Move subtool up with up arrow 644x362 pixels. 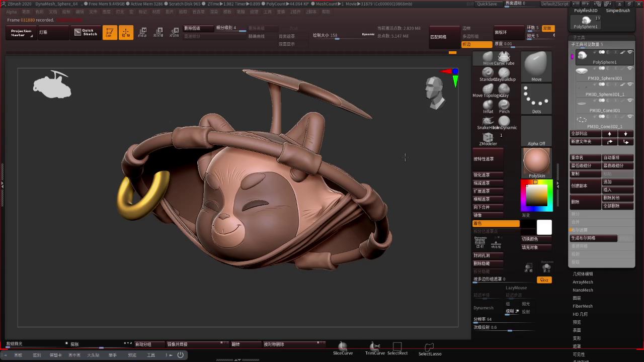coord(610,134)
